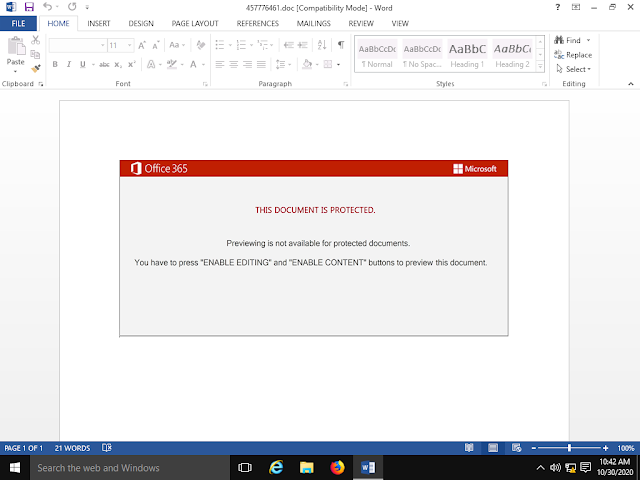The width and height of the screenshot is (640, 480).
Task: Toggle Italic formatting
Action: click(69, 64)
